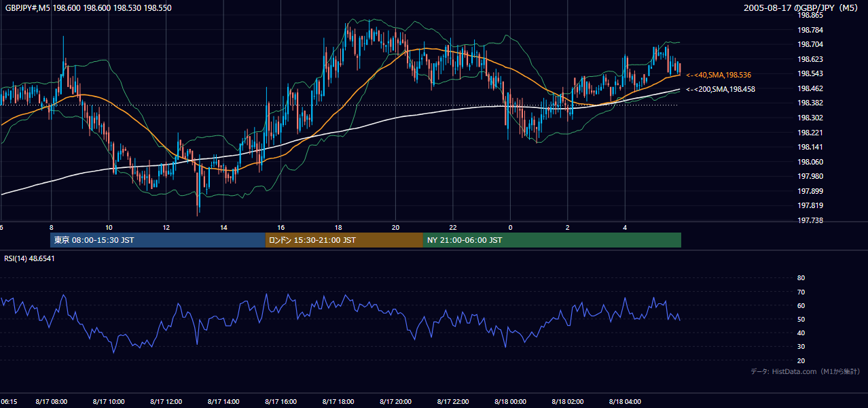Select the NY 21:00-06:00 JST session bar
This screenshot has width=868, height=408.
click(552, 240)
